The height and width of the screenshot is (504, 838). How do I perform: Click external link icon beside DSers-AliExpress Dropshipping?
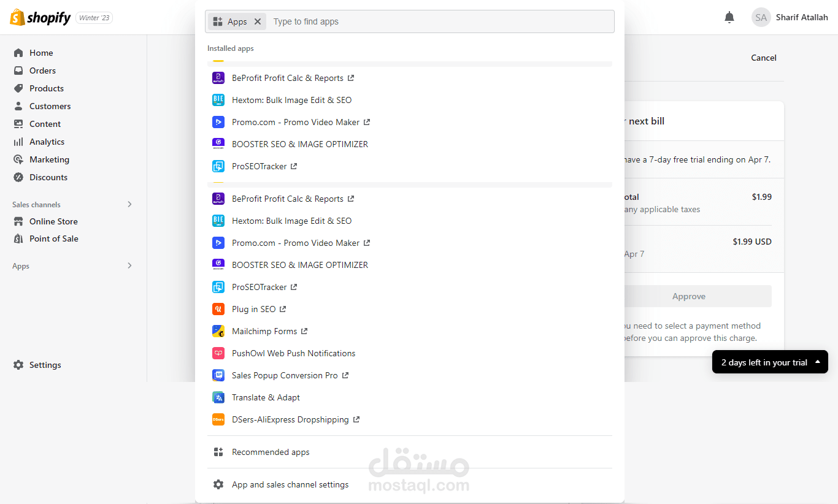(356, 419)
